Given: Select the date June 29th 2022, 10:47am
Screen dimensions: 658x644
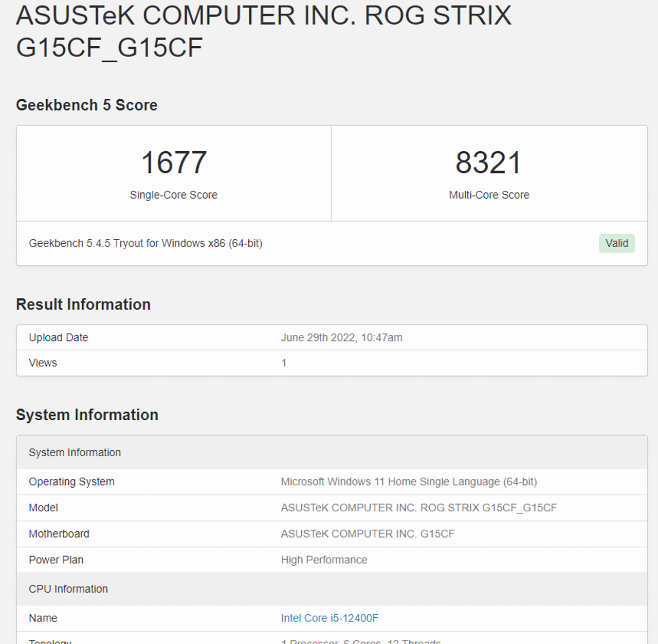Looking at the screenshot, I should [341, 337].
